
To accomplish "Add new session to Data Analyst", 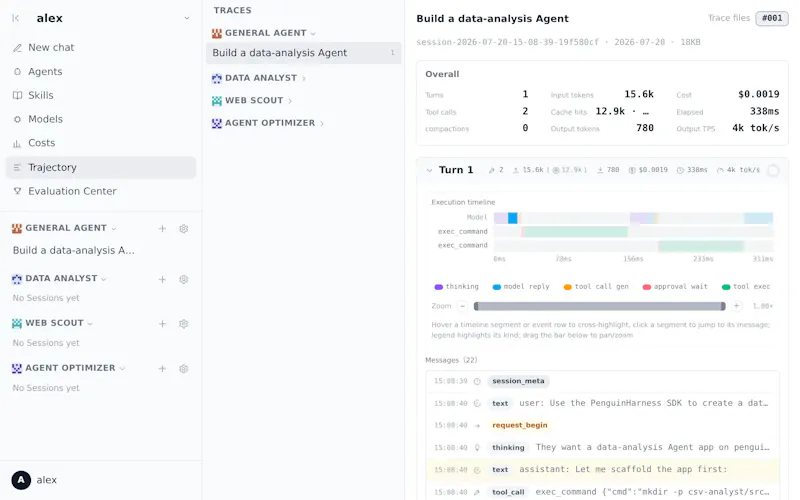I will 162,279.
